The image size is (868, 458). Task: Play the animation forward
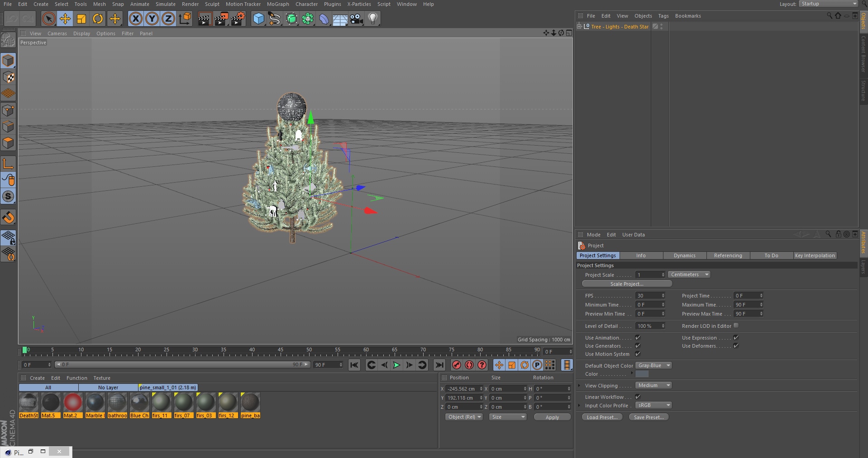click(396, 365)
